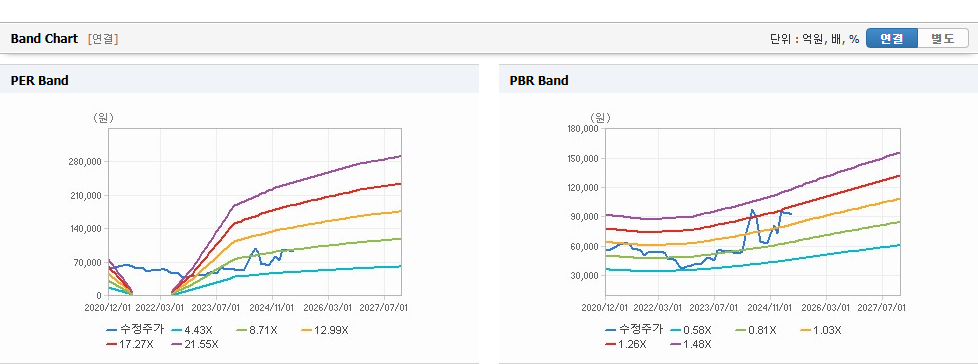The width and height of the screenshot is (978, 364).
Task: Switch to the 별도 view button
Action: tap(943, 39)
